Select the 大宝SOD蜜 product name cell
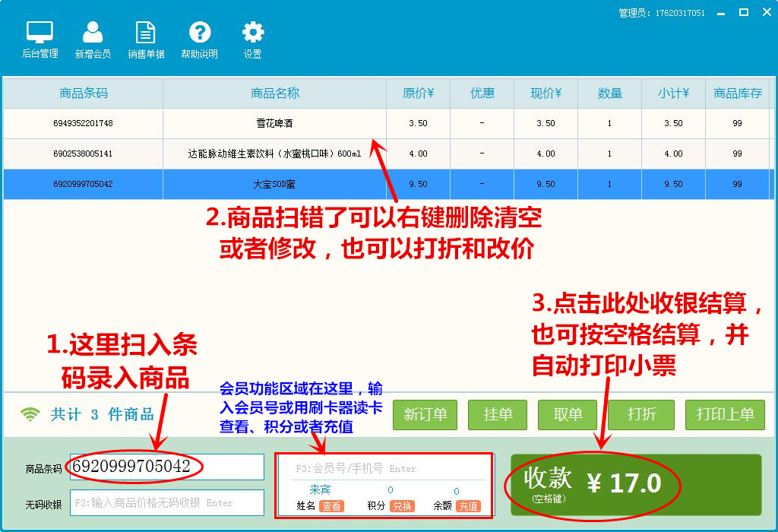Viewport: 778px width, 532px height. [275, 184]
